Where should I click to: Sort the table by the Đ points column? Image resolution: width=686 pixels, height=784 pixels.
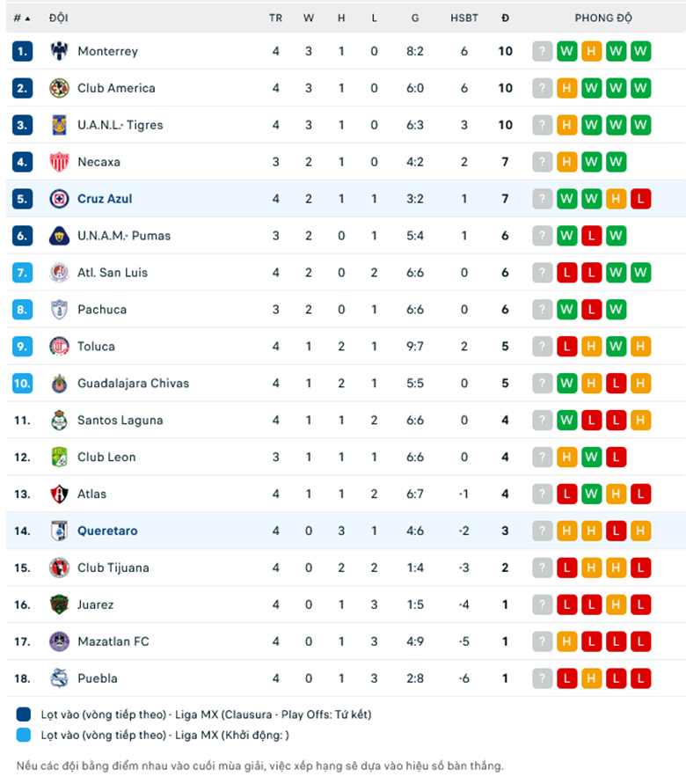coord(505,18)
